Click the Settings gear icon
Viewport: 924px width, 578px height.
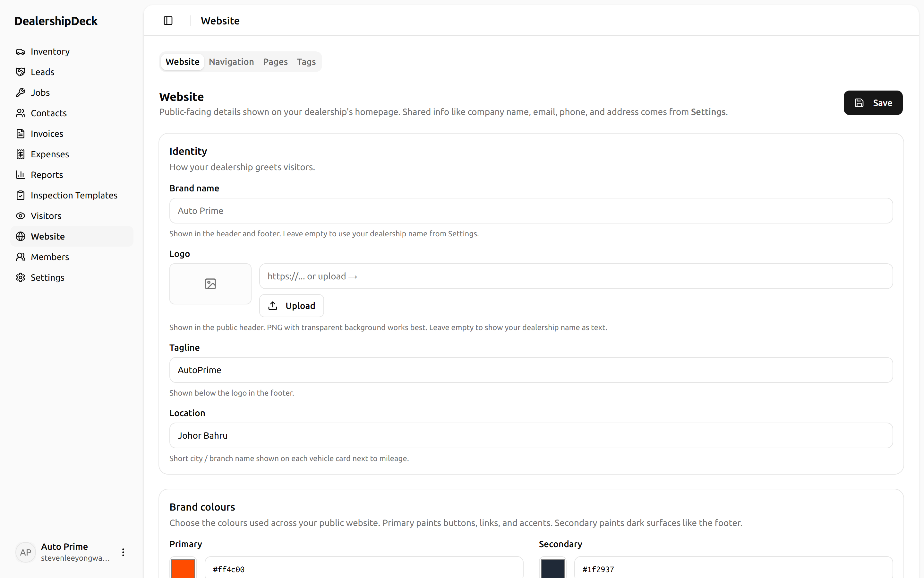coord(21,277)
